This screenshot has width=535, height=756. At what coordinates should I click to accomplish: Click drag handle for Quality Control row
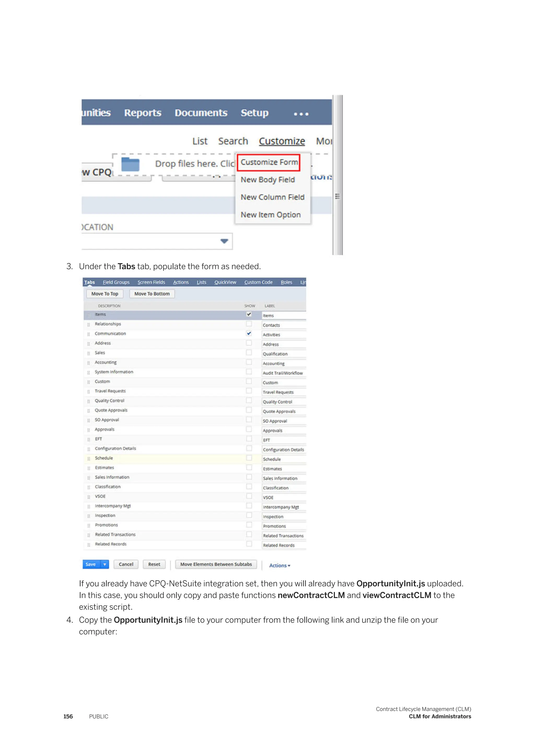[89, 401]
